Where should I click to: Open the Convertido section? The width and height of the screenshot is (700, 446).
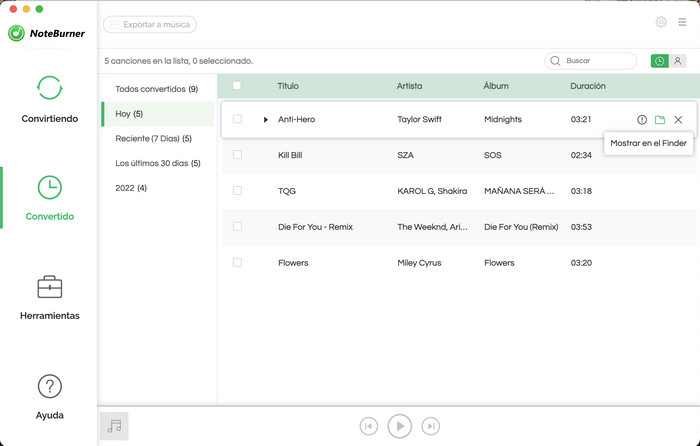click(x=50, y=198)
